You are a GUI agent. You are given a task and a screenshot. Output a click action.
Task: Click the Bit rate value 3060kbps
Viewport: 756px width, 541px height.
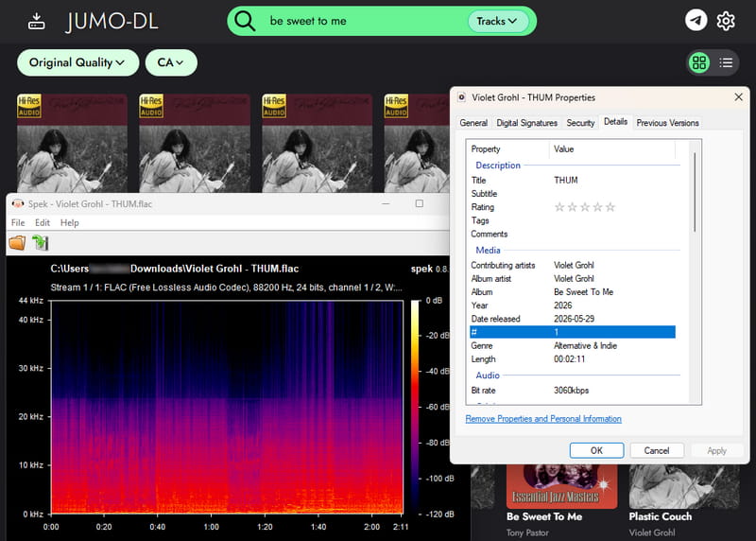[571, 391]
